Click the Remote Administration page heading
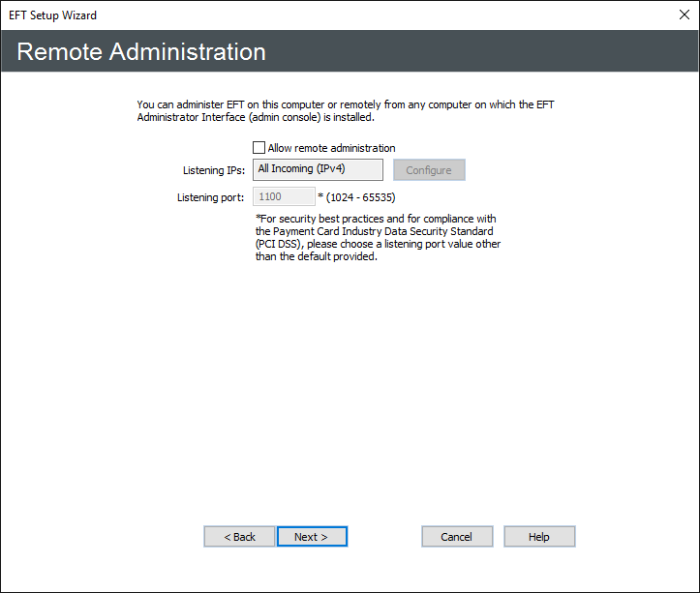This screenshot has width=700, height=593. tap(141, 52)
